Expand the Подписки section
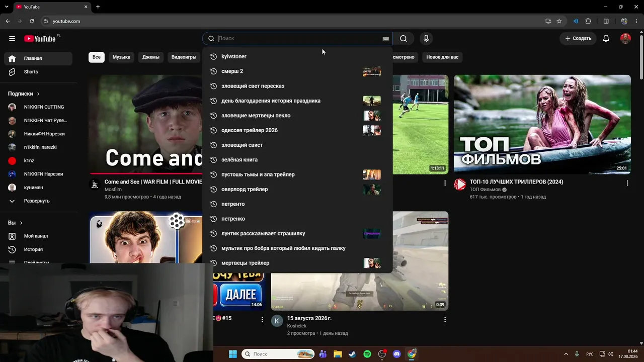 pyautogui.click(x=24, y=94)
